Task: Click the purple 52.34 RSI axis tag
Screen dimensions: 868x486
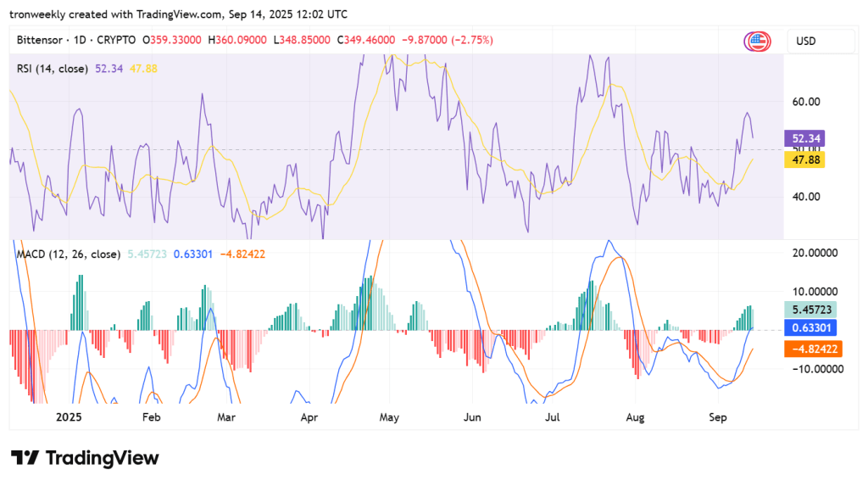Action: [805, 138]
